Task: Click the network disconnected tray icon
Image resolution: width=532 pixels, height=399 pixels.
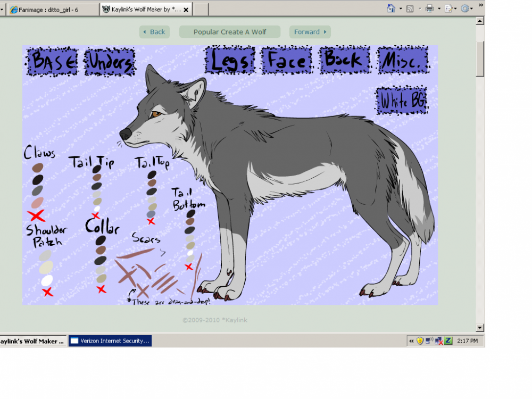Action: point(439,341)
